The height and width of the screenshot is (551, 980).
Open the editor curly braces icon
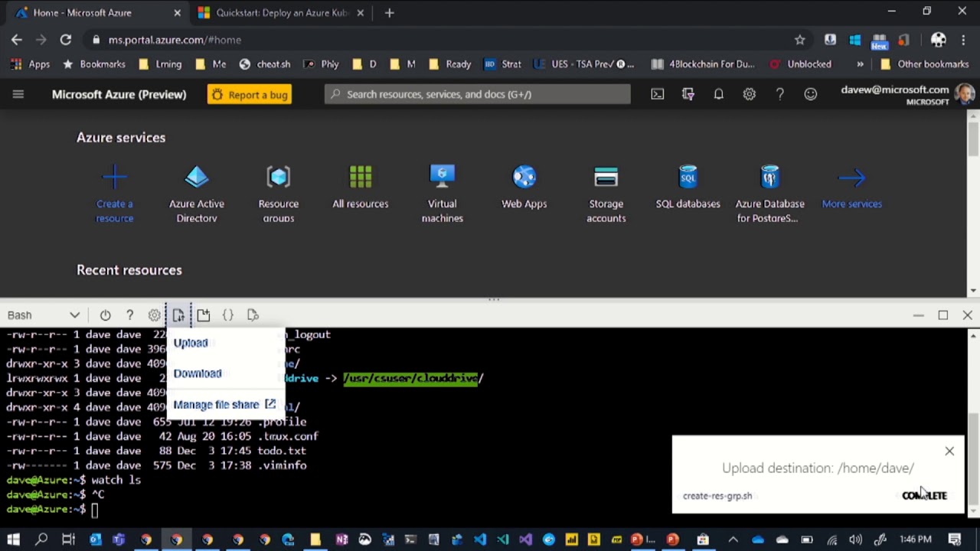(228, 315)
